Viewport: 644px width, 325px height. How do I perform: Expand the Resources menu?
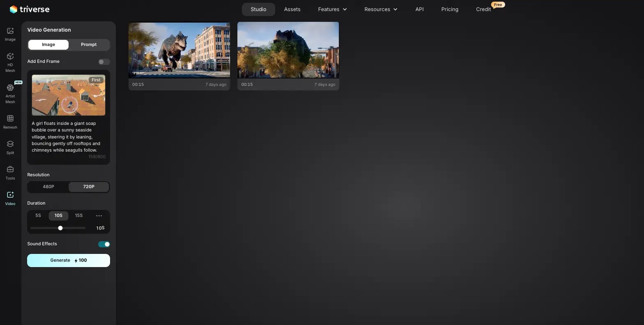pyautogui.click(x=381, y=9)
